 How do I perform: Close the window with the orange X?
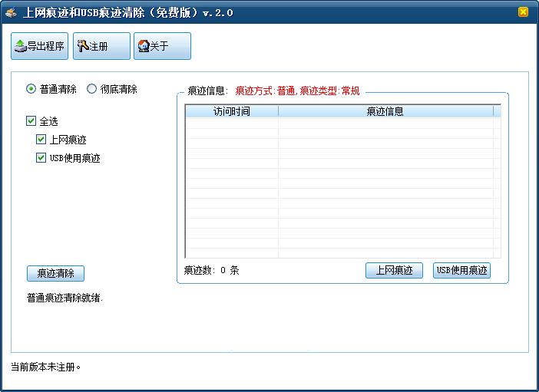click(523, 12)
